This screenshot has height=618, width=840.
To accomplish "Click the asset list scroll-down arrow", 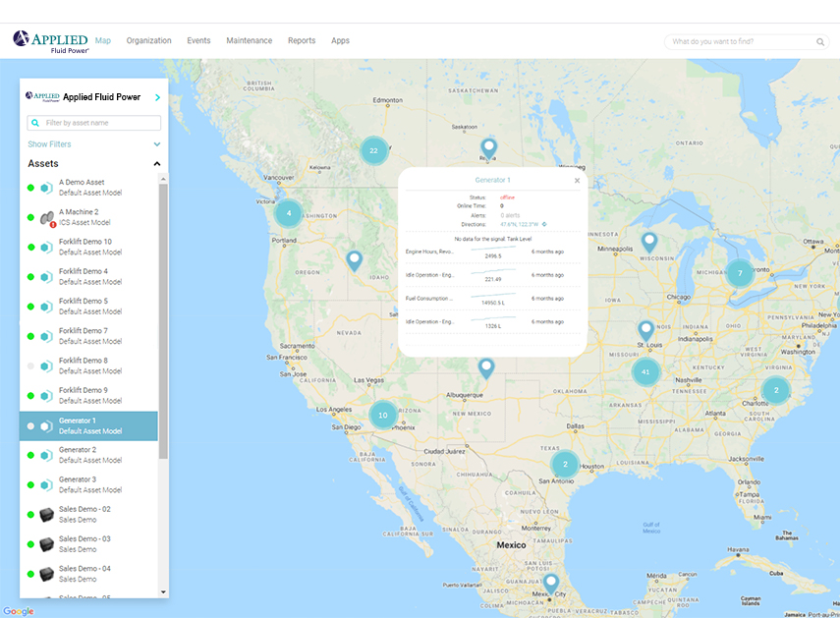I will coord(163,592).
